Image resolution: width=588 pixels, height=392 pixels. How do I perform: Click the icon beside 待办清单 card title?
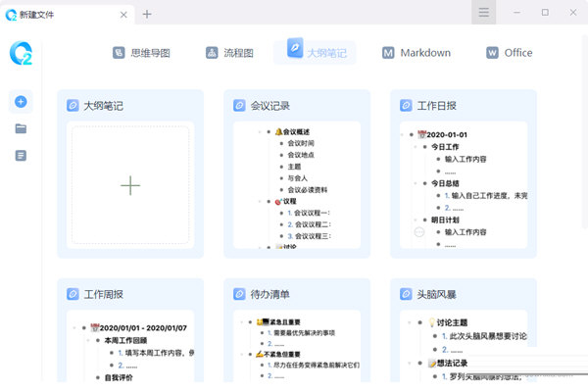tap(239, 294)
